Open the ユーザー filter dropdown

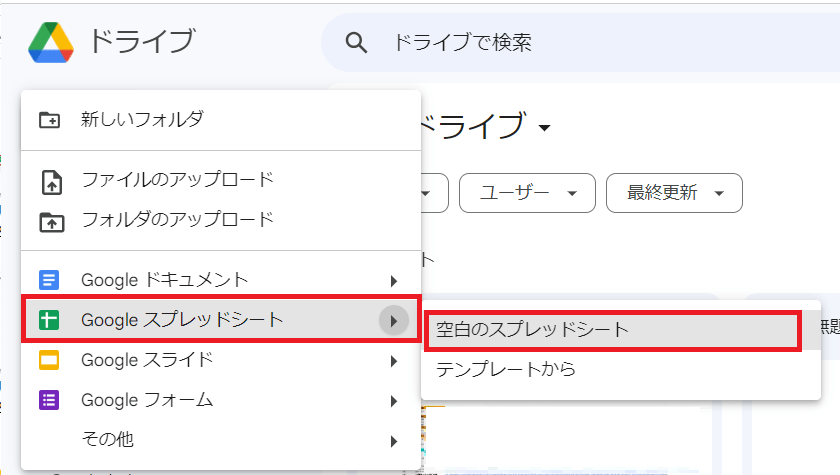(527, 193)
